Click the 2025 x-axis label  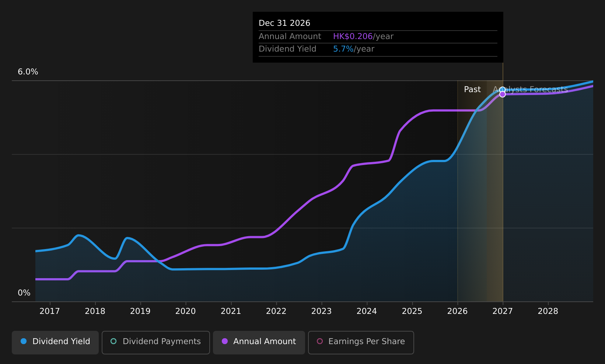tap(412, 311)
